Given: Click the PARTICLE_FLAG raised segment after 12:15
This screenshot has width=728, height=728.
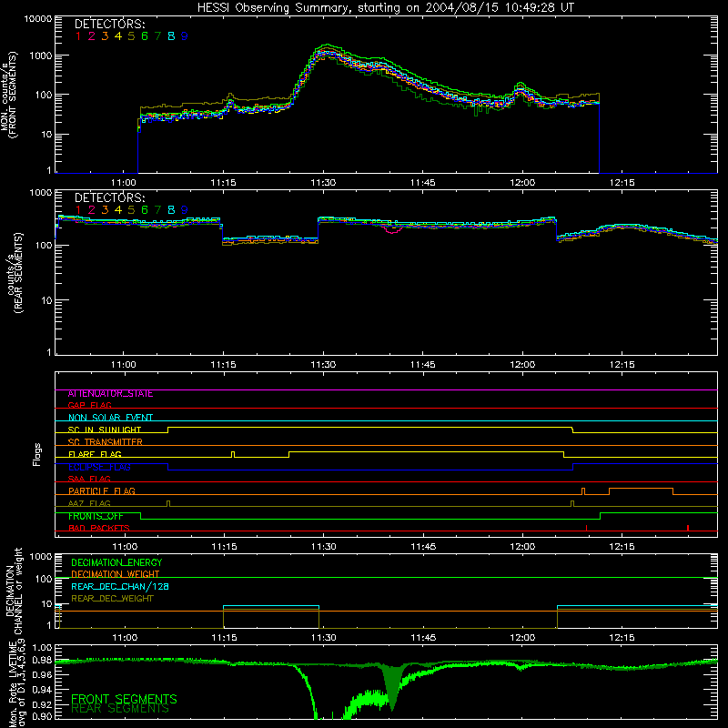Looking at the screenshot, I should click(641, 489).
